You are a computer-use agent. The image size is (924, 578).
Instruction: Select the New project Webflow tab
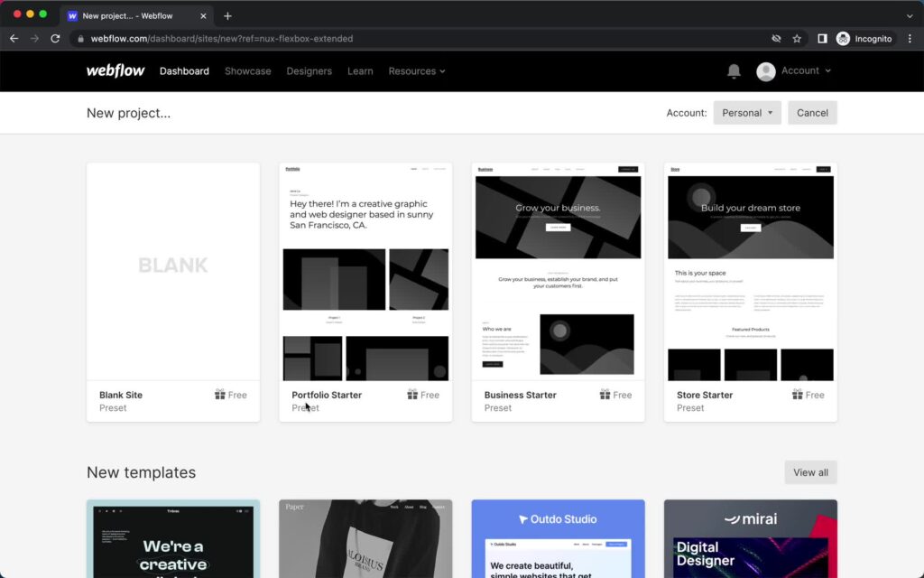click(137, 16)
